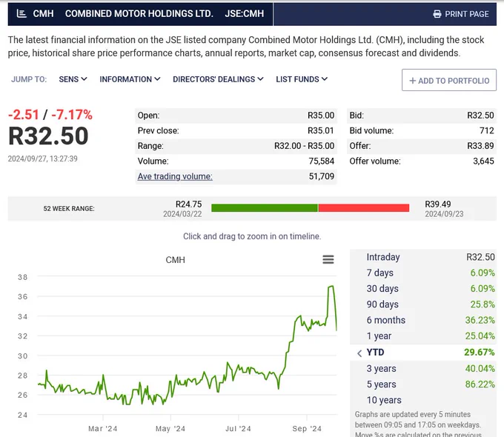Image resolution: width=504 pixels, height=437 pixels.
Task: Click the timestamp 2024/09/27, 13:27:39
Action: [43, 159]
